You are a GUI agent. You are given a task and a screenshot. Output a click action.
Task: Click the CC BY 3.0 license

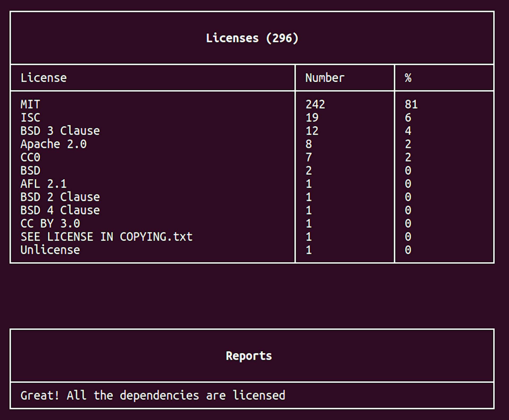(50, 224)
